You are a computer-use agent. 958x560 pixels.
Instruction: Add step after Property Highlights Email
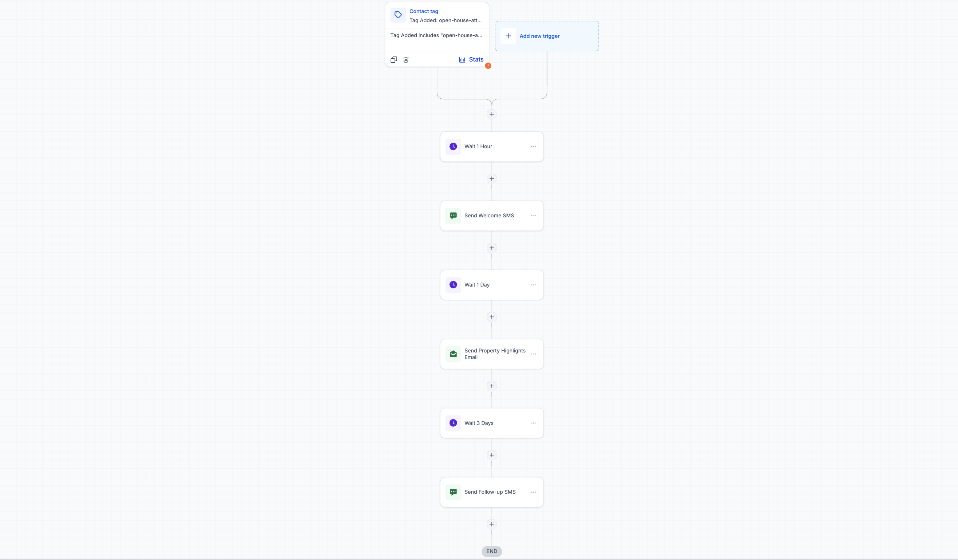491,386
